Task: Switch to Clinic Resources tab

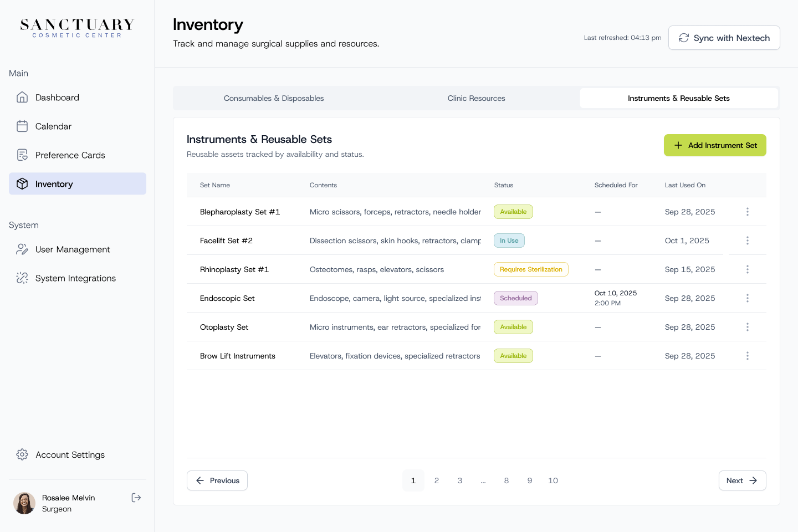Action: tap(477, 98)
